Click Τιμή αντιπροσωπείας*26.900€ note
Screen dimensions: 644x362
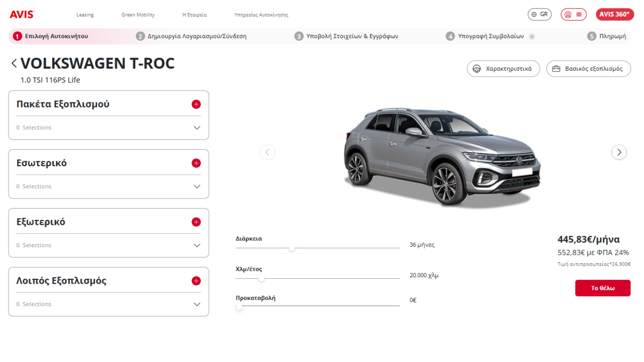[x=594, y=264]
